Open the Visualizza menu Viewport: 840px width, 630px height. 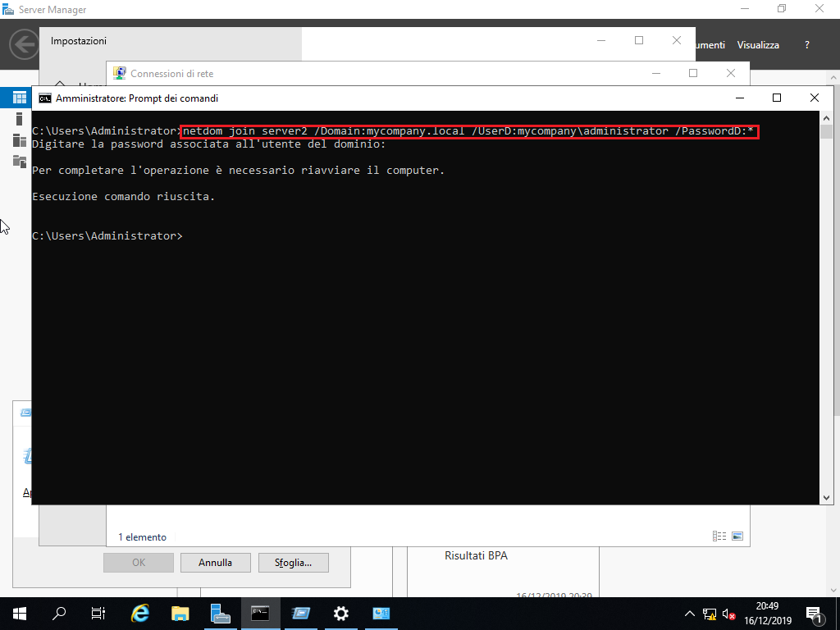click(x=757, y=45)
